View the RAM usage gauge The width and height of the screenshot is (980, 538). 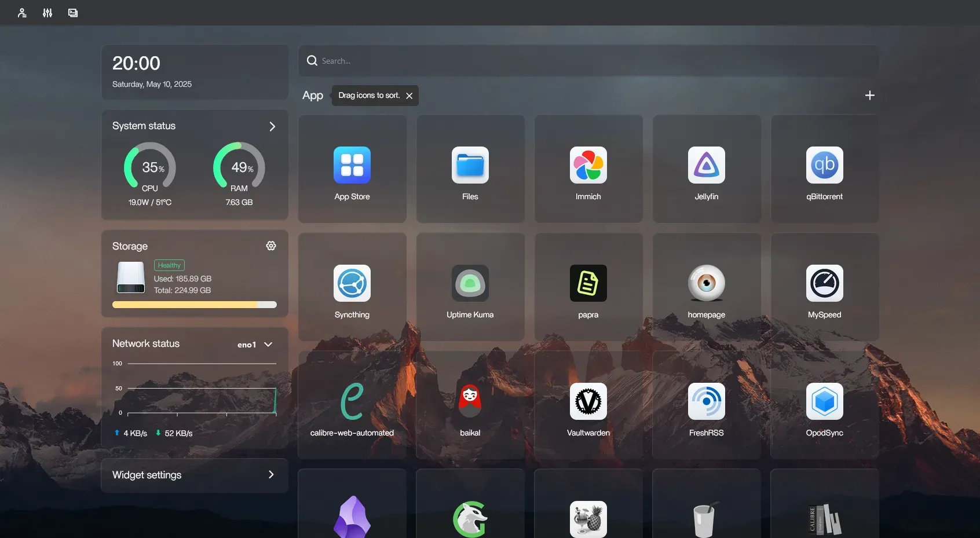pos(239,167)
